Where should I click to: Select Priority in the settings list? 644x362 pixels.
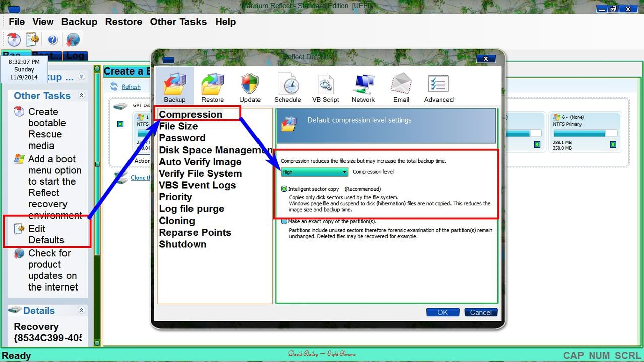[175, 197]
